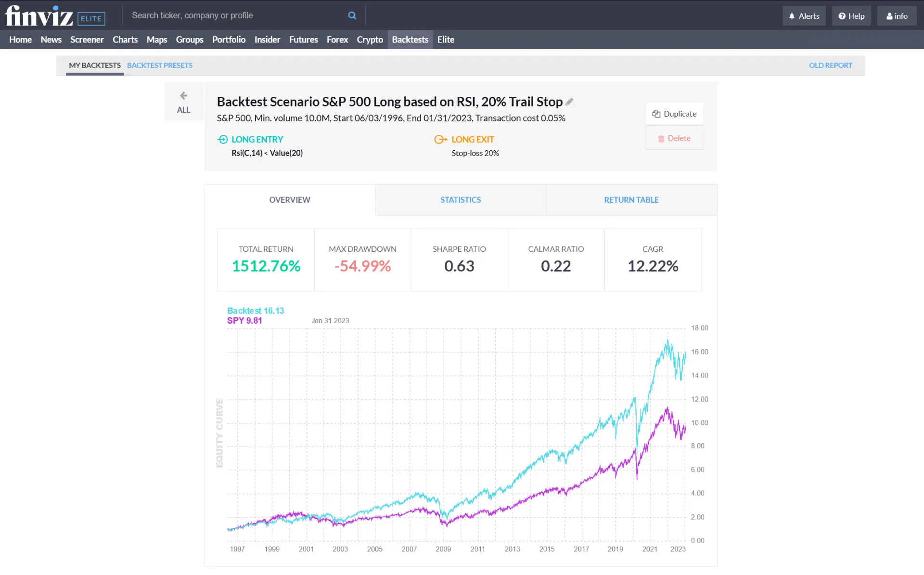Open the Screener page
The image size is (924, 575).
coord(87,39)
